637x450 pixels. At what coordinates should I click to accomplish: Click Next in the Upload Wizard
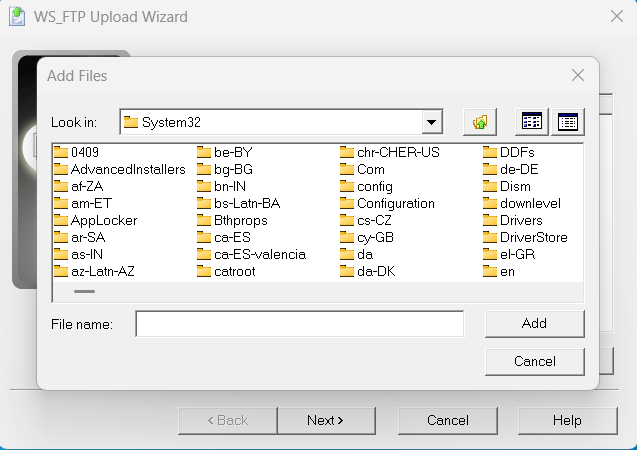pyautogui.click(x=327, y=420)
